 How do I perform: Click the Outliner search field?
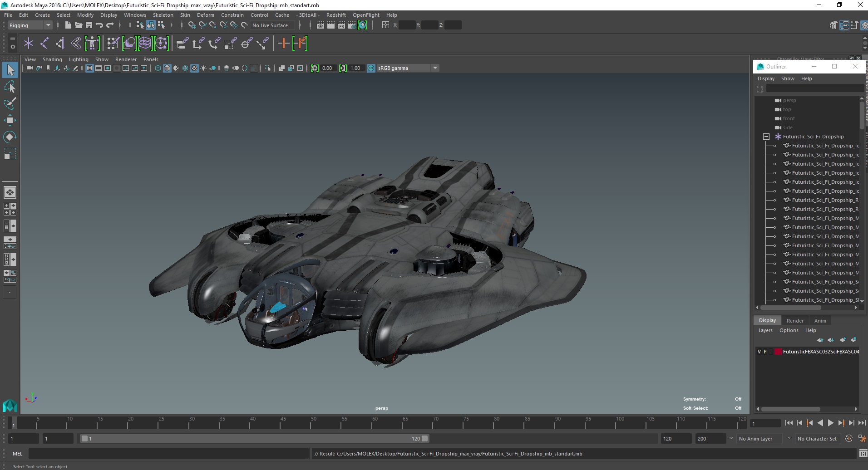coord(815,88)
